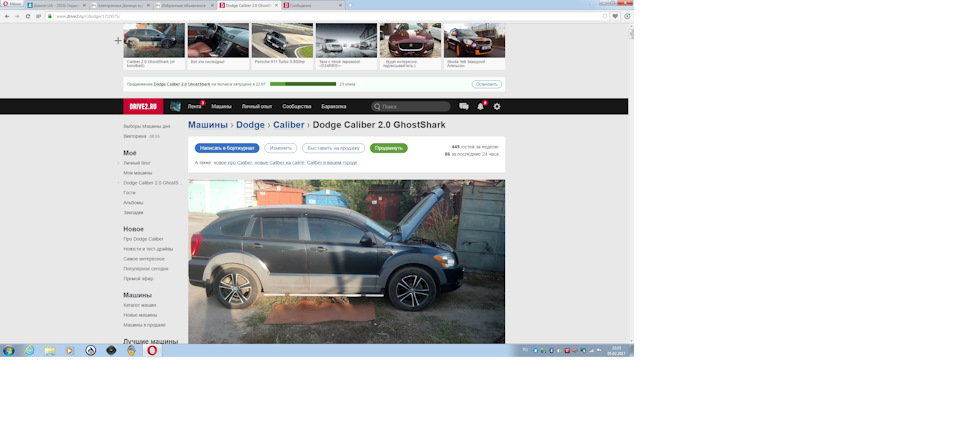Open the new tab plus button
This screenshot has height=429, width=960.
tap(350, 5)
